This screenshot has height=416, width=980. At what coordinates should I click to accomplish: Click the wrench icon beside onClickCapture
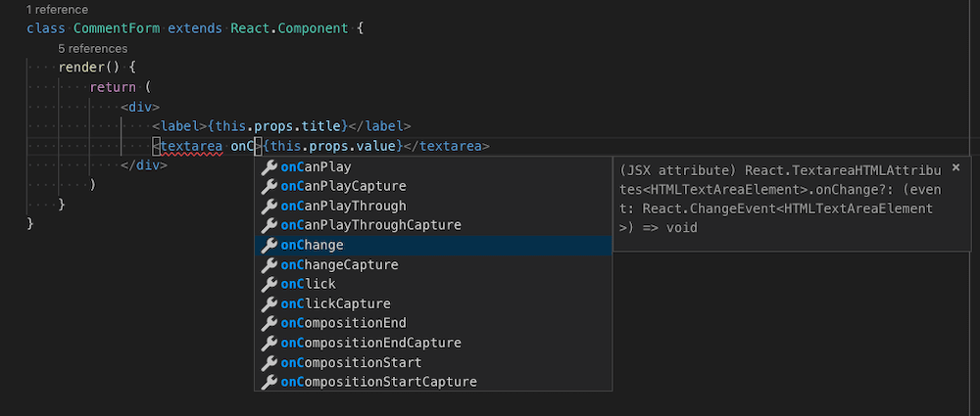[269, 303]
